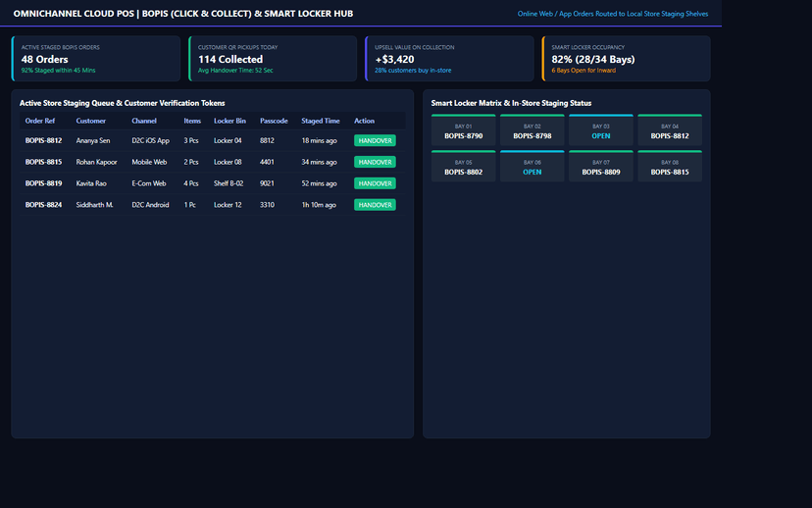The width and height of the screenshot is (812, 508).
Task: Click the D2C Android channel cell
Action: point(150,205)
